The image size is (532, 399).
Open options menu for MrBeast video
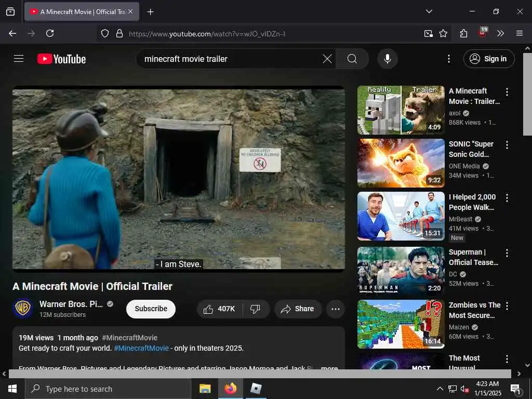507,198
